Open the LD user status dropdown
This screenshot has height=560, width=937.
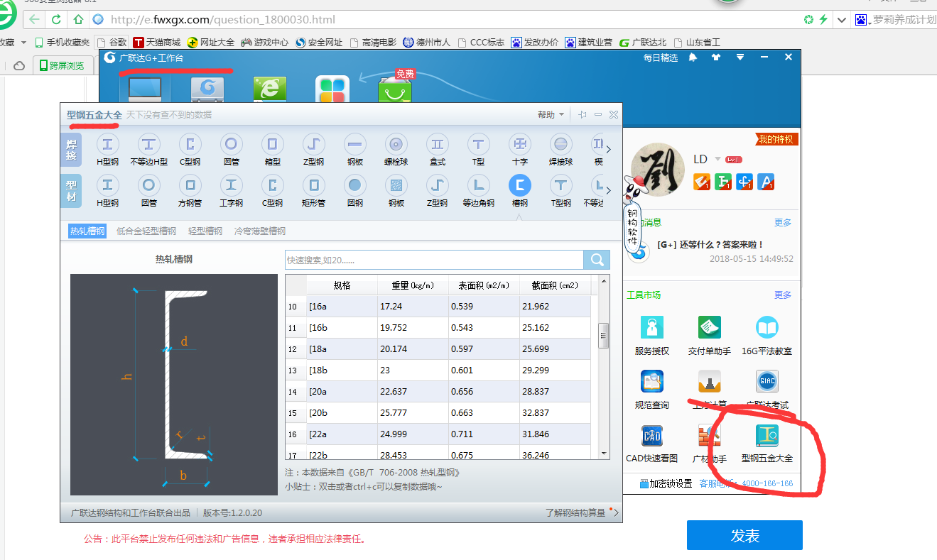(x=717, y=159)
